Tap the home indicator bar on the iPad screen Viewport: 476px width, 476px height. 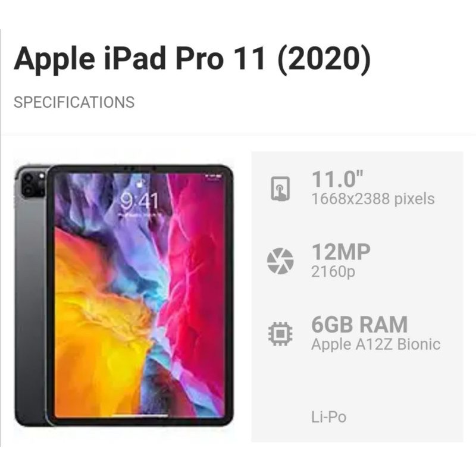coord(140,415)
